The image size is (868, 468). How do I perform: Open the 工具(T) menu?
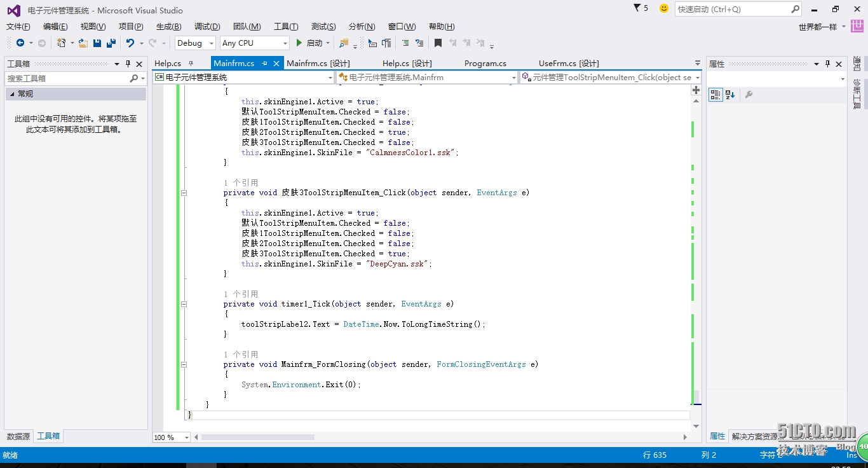pyautogui.click(x=286, y=27)
